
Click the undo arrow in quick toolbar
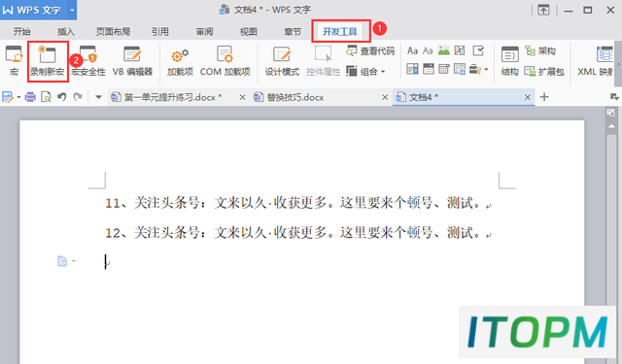62,97
